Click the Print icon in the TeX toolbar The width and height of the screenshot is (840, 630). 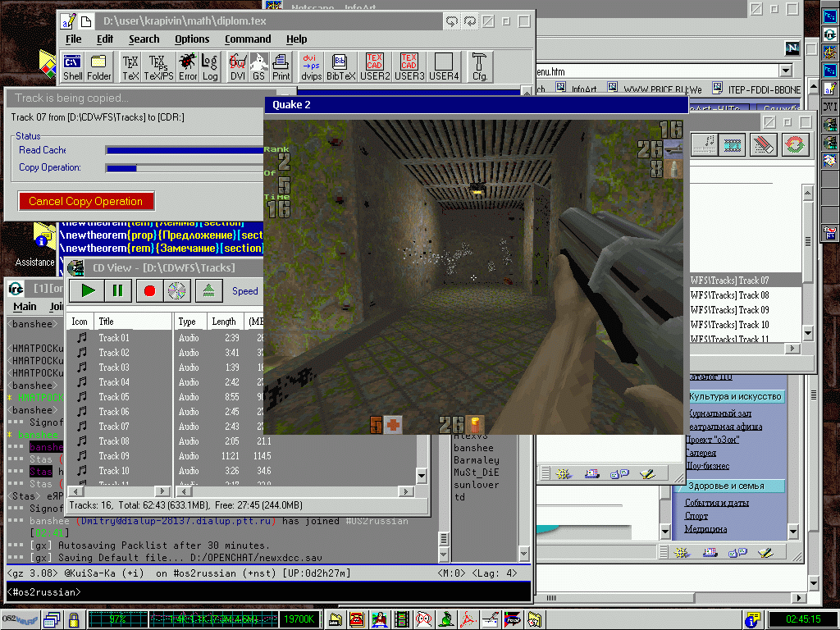pos(281,67)
